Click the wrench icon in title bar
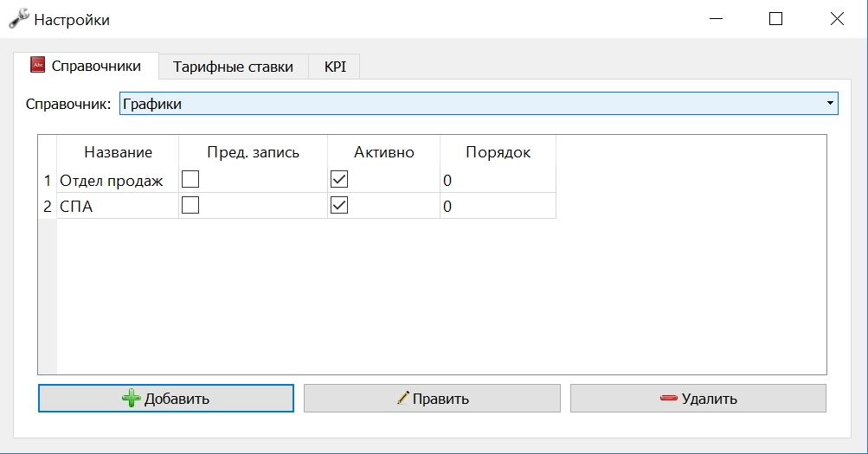This screenshot has width=868, height=454. point(19,19)
